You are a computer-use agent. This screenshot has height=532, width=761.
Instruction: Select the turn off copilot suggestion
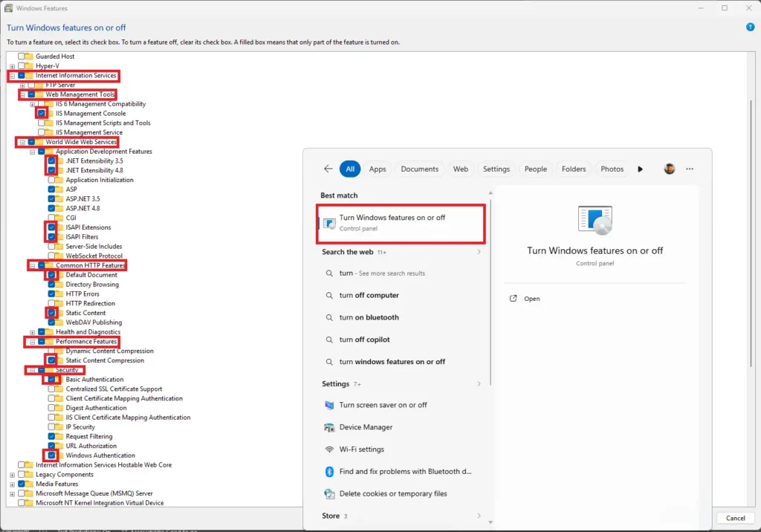click(374, 340)
